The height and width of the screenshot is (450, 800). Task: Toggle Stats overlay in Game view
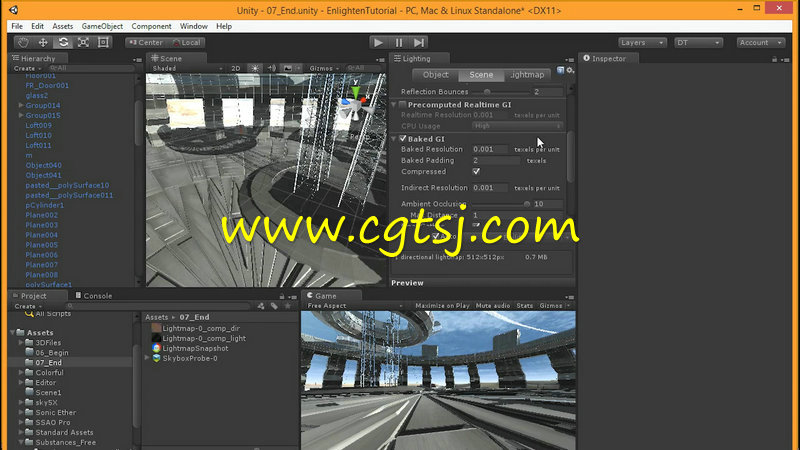point(524,306)
